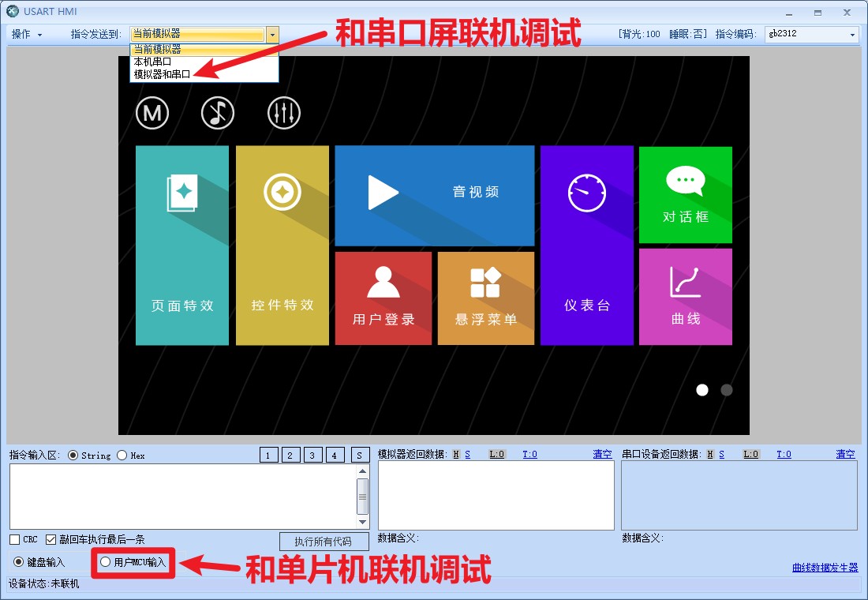Select 用户MCU输入 radio option
The width and height of the screenshot is (868, 600).
[106, 562]
